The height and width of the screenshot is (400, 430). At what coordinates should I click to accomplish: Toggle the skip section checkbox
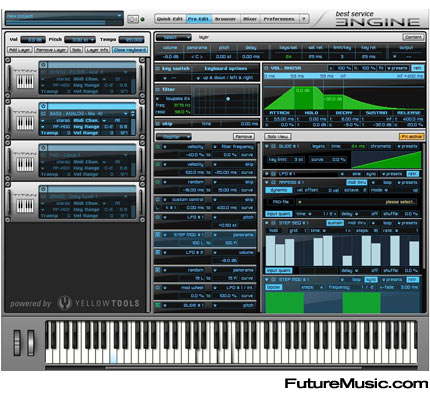pos(158,124)
